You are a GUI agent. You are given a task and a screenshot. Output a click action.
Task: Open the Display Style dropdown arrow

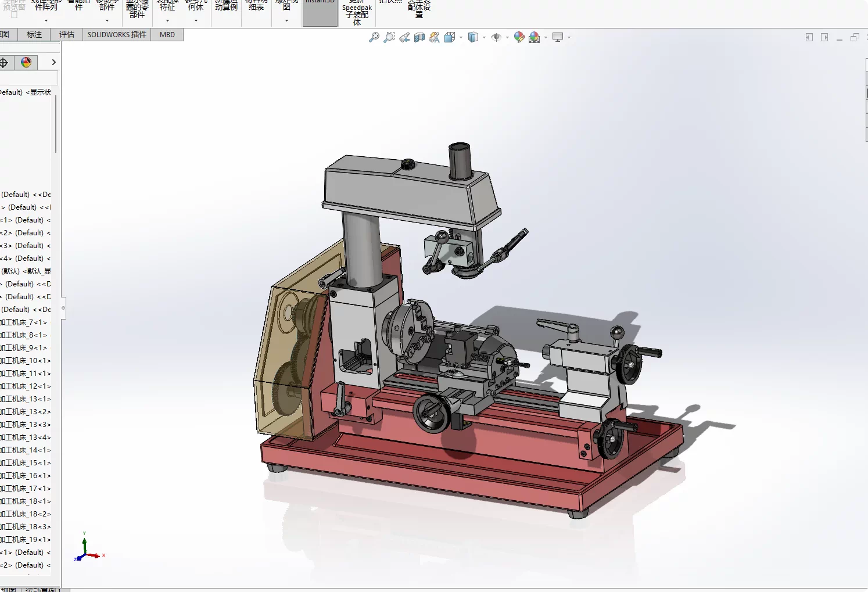(484, 38)
